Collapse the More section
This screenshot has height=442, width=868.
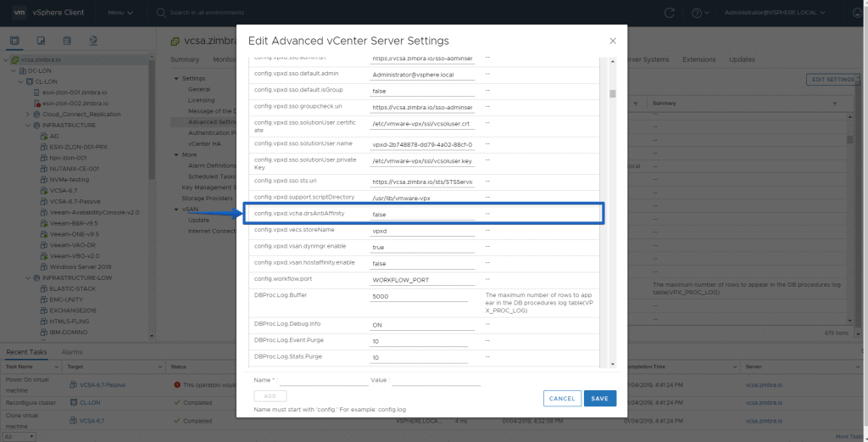(x=176, y=155)
